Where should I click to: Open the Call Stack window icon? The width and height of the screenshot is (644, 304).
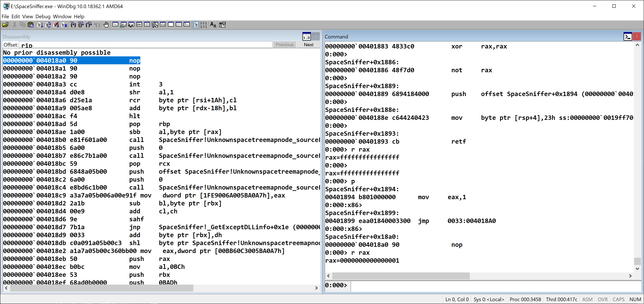click(155, 24)
